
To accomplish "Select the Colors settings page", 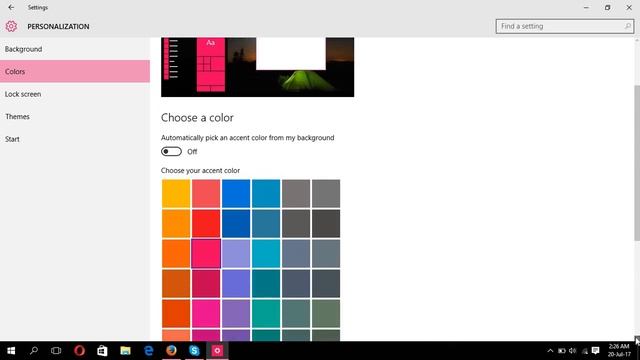I will click(75, 71).
